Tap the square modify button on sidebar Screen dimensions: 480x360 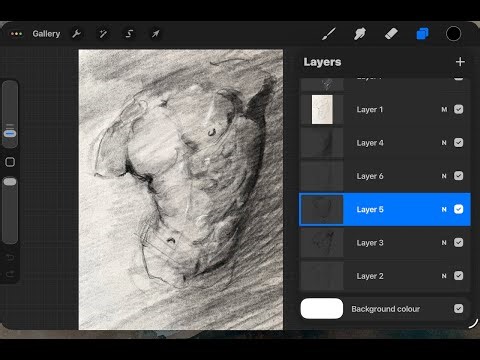click(10, 162)
